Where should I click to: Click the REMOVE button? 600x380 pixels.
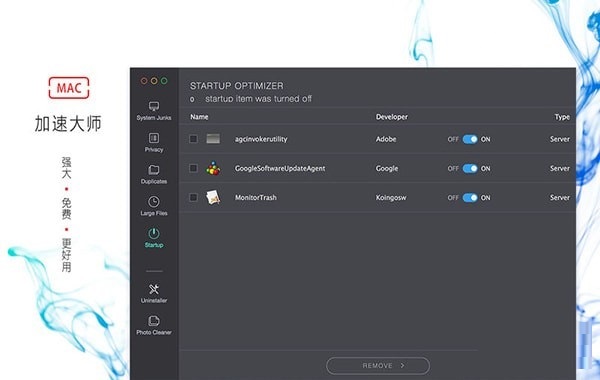click(x=378, y=365)
